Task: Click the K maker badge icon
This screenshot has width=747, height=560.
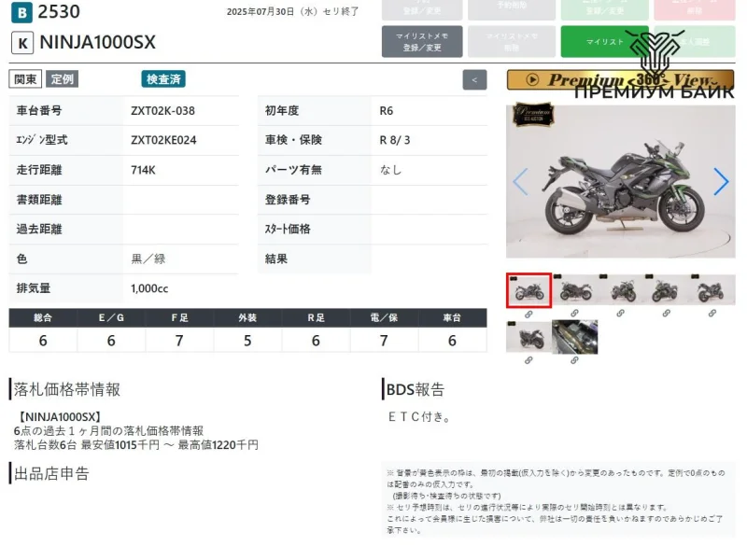Action: (22, 43)
